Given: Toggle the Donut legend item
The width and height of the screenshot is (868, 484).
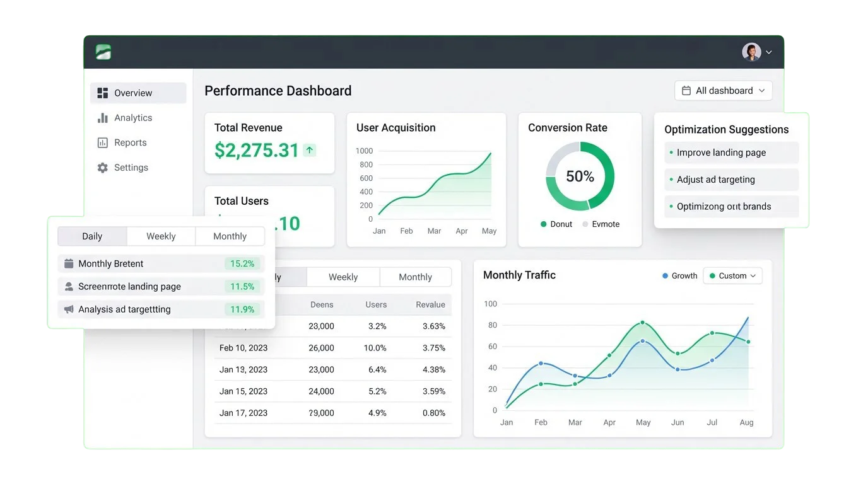Looking at the screenshot, I should point(556,224).
